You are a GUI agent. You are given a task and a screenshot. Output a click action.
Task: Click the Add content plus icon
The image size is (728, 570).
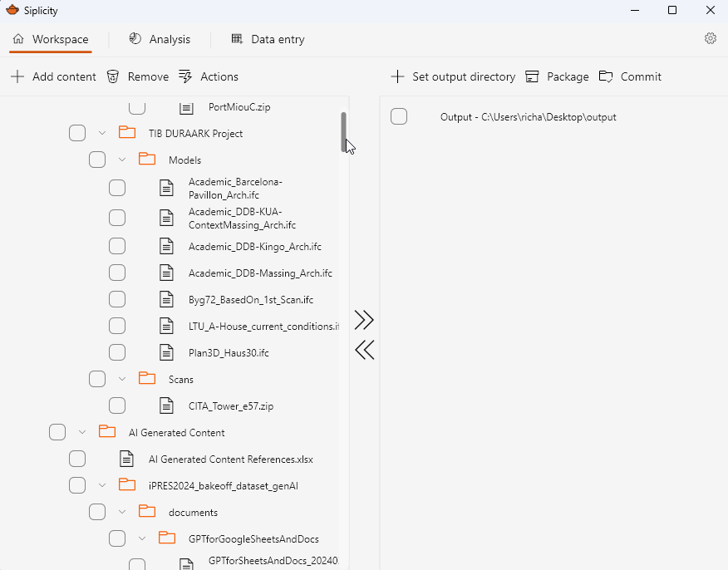pos(17,76)
